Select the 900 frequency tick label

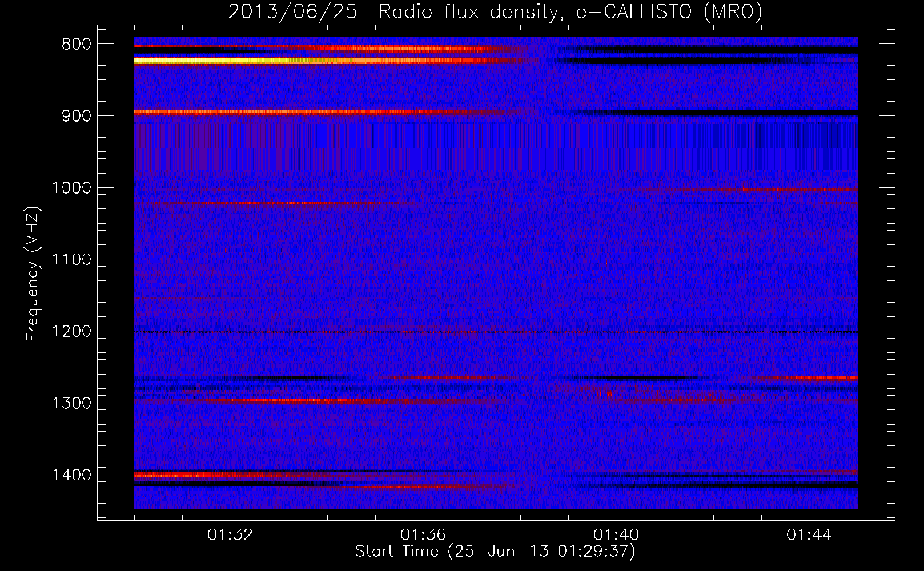[77, 116]
